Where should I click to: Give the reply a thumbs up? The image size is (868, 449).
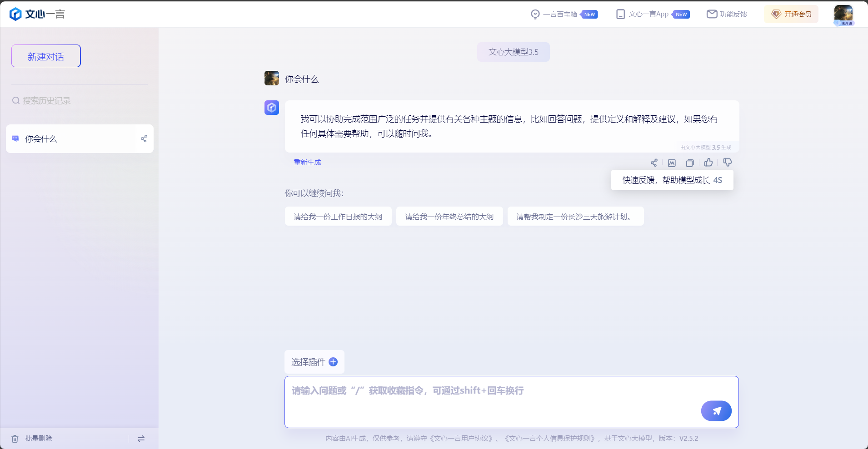click(x=708, y=163)
